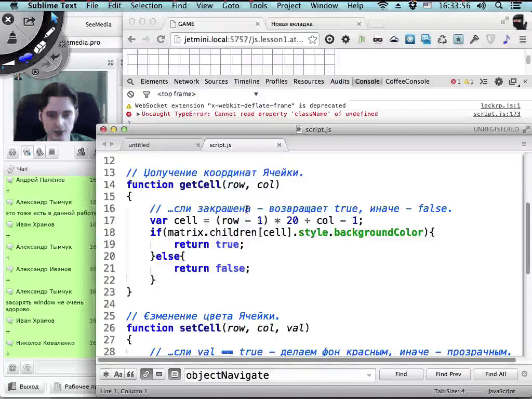This screenshot has height=399, width=532.
Task: Close the script.js tab in Sublime
Action: coord(279,145)
